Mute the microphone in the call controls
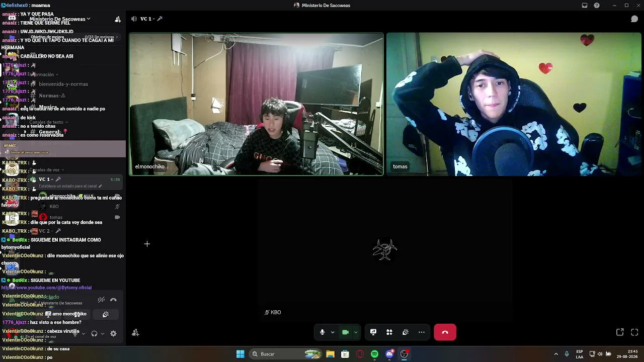 click(x=322, y=332)
